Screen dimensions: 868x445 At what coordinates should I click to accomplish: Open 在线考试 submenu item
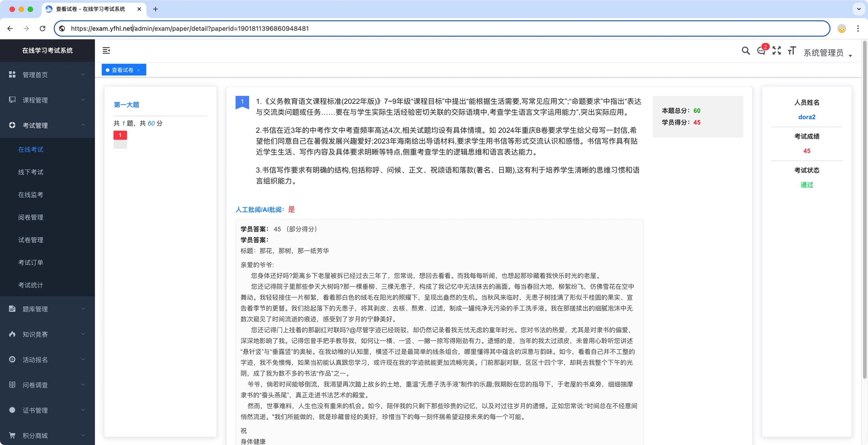pos(47,150)
